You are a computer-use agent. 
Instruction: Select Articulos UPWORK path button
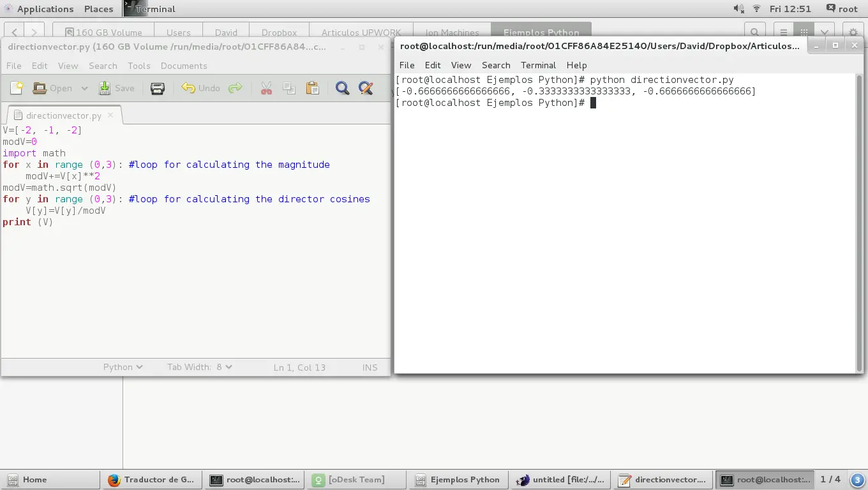tap(361, 32)
